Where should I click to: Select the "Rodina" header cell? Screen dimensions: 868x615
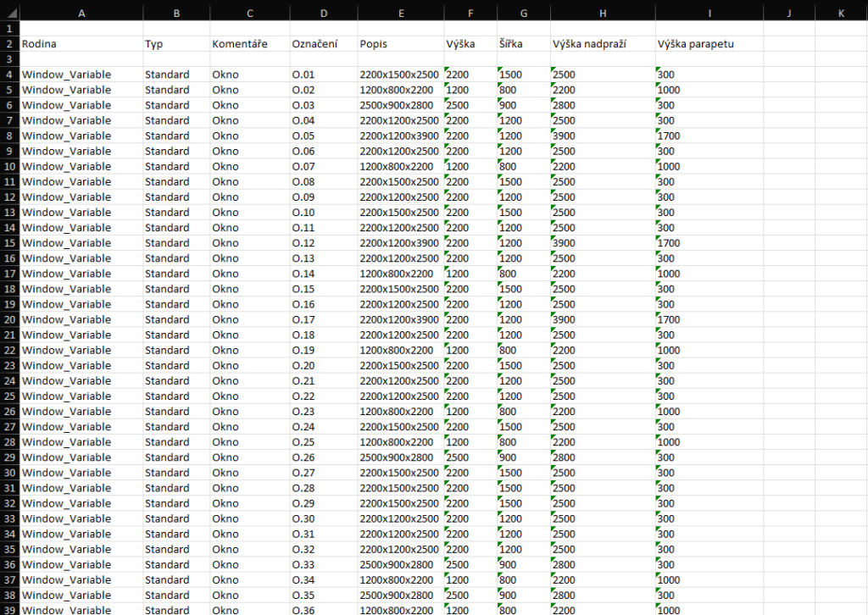[x=81, y=44]
